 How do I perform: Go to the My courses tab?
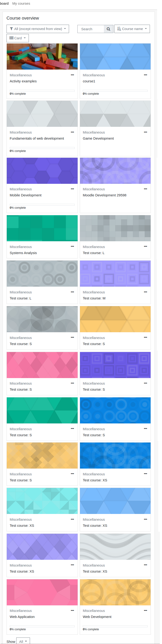(21, 3)
